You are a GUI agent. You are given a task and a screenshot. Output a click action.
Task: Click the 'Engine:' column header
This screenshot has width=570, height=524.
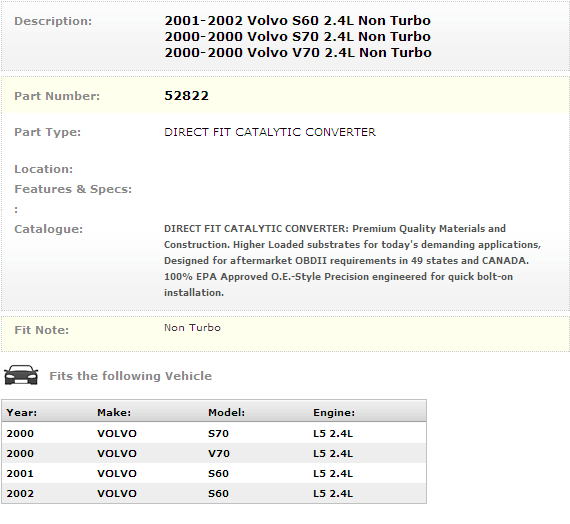click(334, 412)
